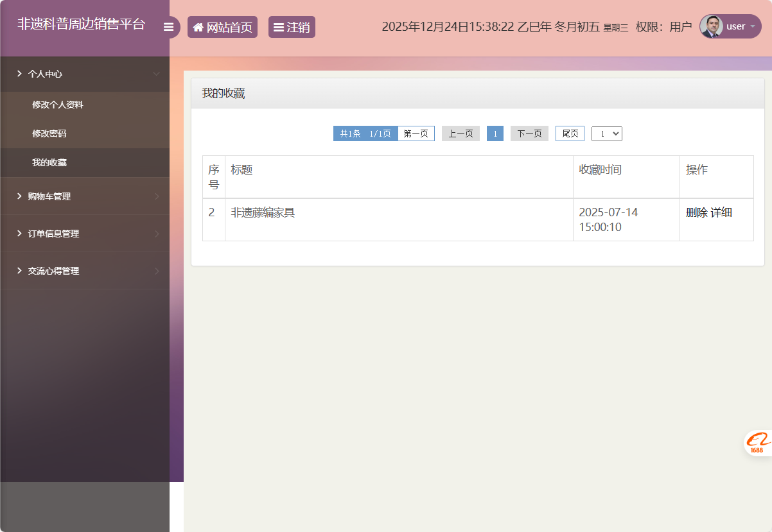Click the 网站首页 button
The height and width of the screenshot is (532, 772).
click(x=222, y=26)
